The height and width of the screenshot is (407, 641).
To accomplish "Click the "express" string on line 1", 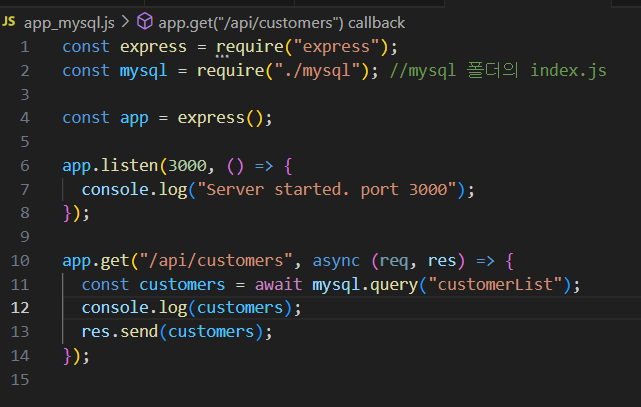I will (x=336, y=47).
